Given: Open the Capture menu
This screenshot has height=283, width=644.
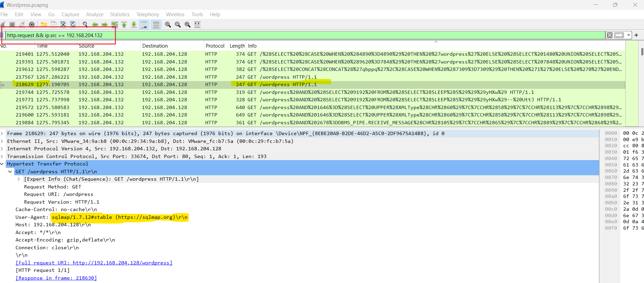Looking at the screenshot, I should click(70, 14).
